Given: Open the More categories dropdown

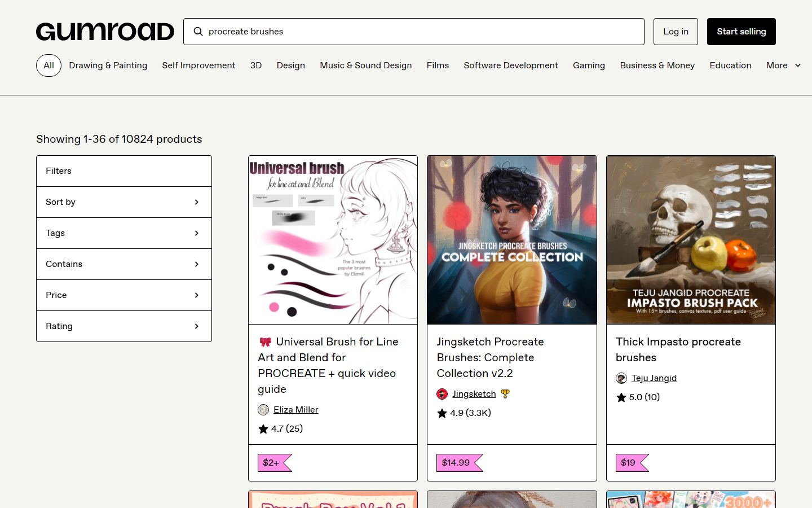Looking at the screenshot, I should (x=783, y=65).
